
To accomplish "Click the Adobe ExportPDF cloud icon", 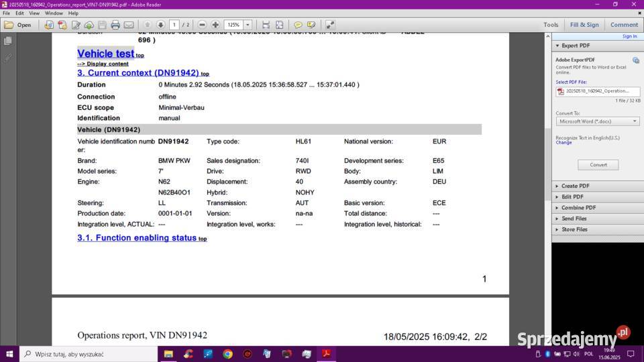I will [x=636, y=60].
